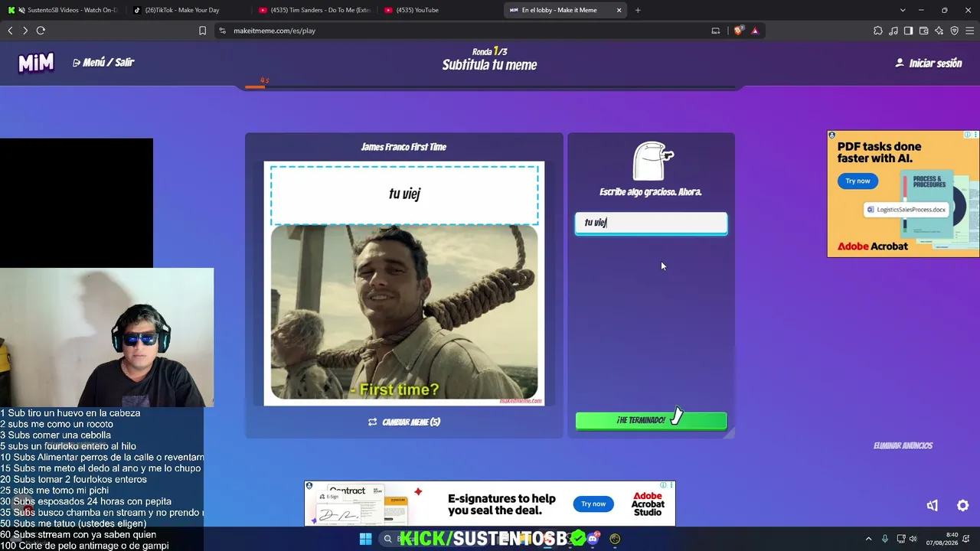Switch to Tim Sanders - Do To Me tab
This screenshot has width=980, height=551.
tap(314, 10)
